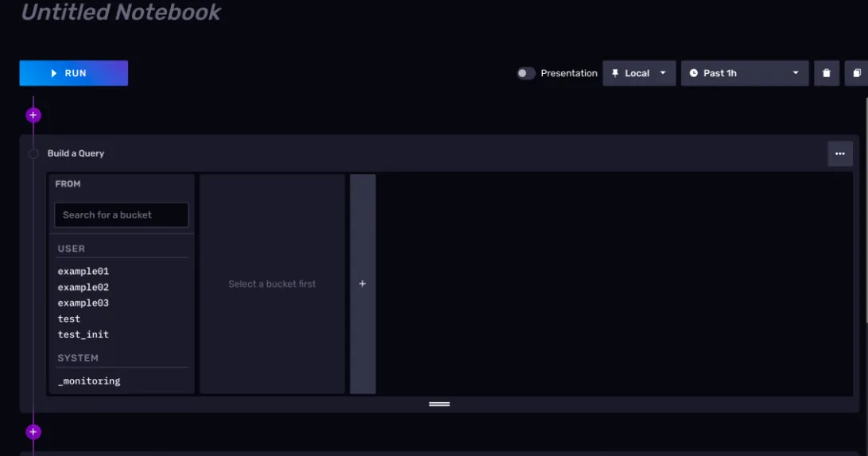Toggle Presentation mode switch
Screen dimensions: 868x456
pyautogui.click(x=525, y=73)
